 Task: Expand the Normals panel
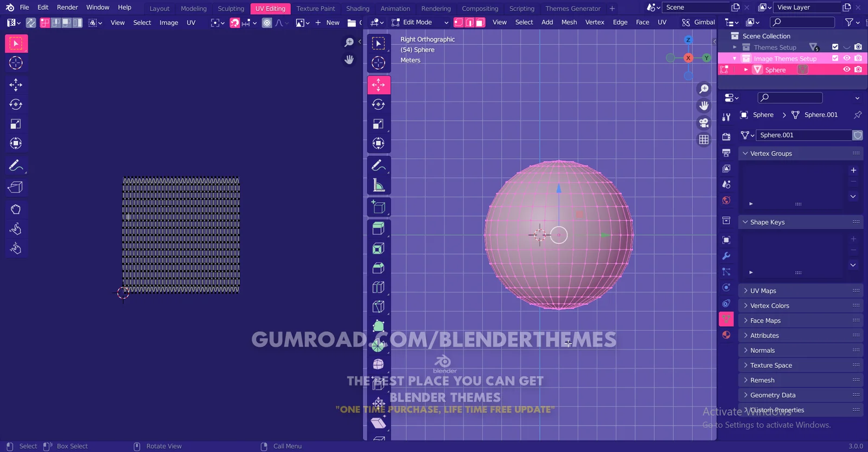coord(800,351)
